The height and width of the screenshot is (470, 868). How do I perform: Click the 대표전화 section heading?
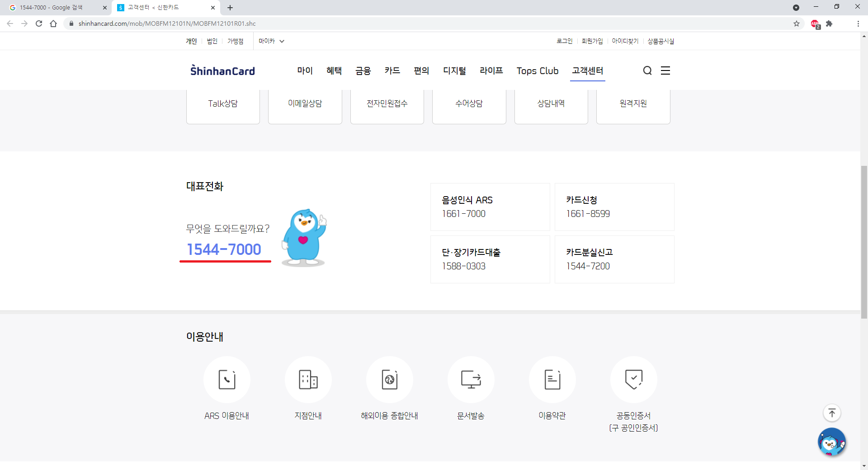point(205,186)
